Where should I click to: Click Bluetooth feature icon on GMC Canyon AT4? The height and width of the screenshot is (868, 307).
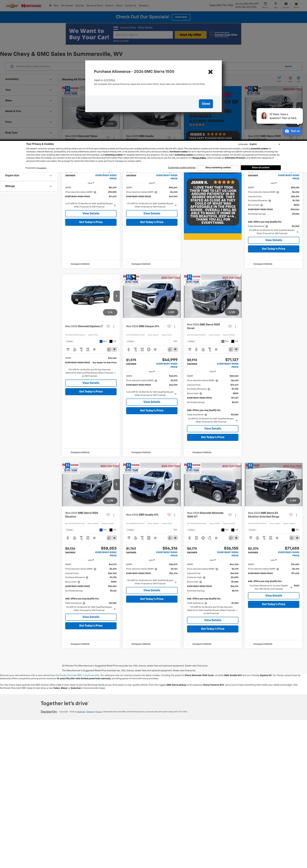[x=129, y=349]
